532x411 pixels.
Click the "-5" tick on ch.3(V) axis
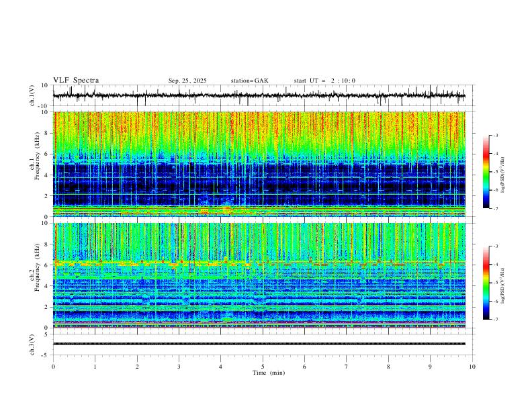[x=46, y=355]
